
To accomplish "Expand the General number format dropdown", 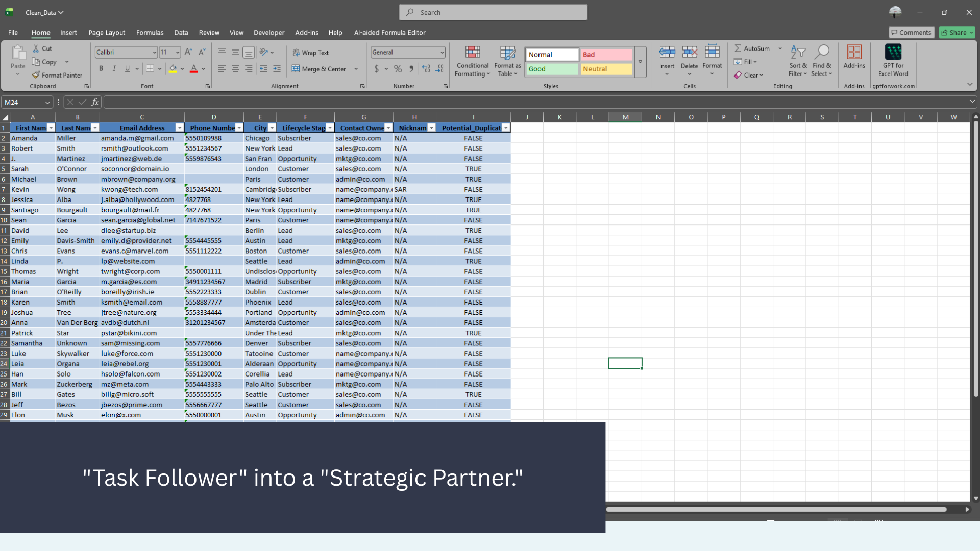I will tap(442, 52).
